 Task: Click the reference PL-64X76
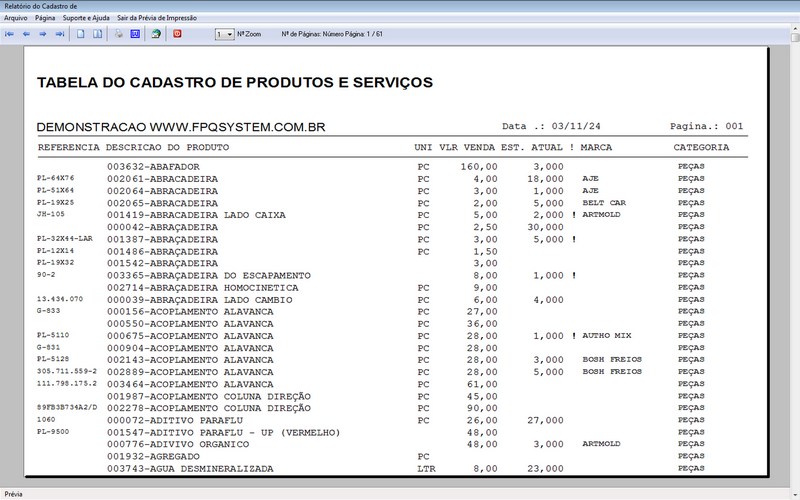[56, 178]
